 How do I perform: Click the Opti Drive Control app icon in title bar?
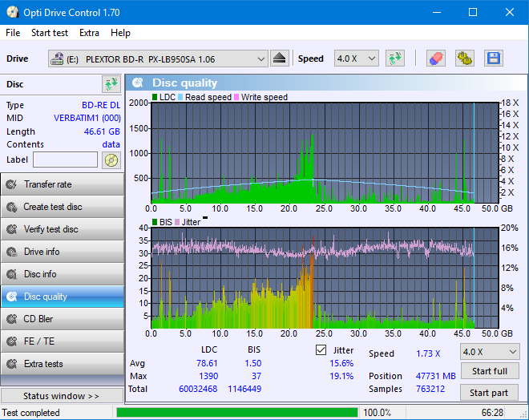click(13, 13)
